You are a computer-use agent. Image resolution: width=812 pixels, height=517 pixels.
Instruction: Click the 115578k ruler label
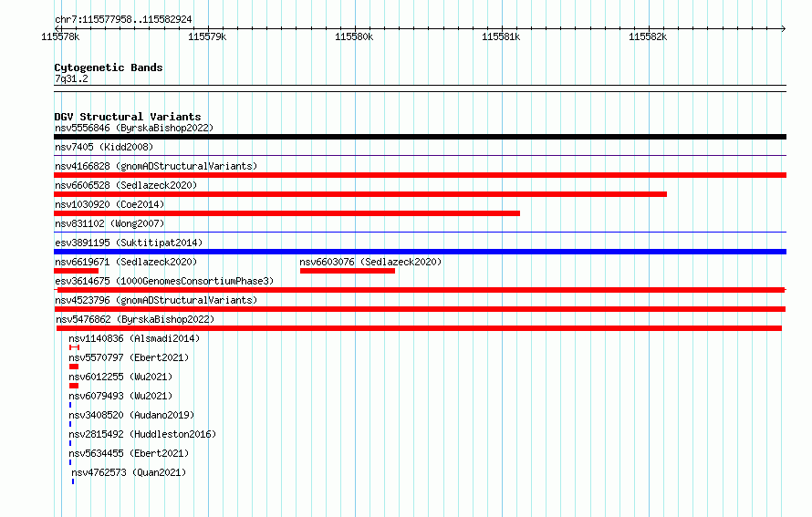click(60, 36)
